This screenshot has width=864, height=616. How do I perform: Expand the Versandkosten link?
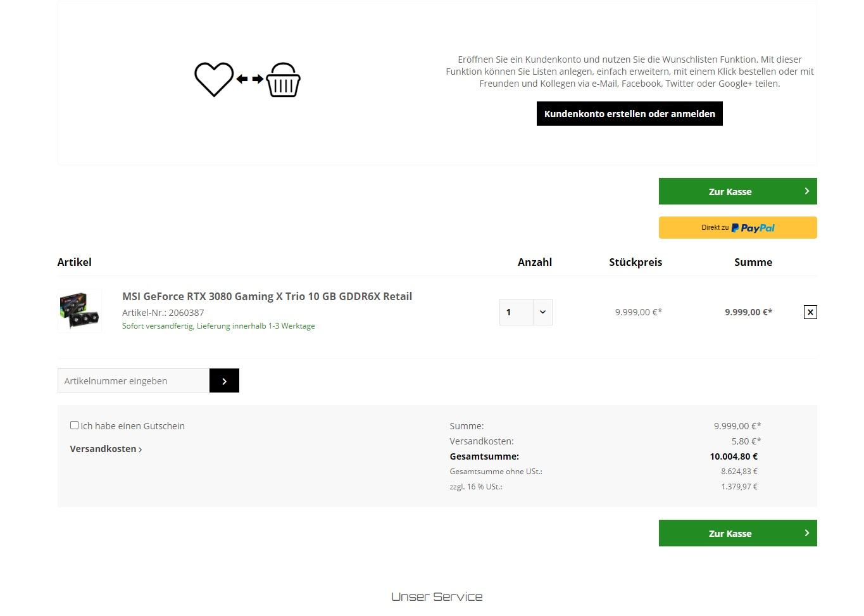[x=106, y=449]
